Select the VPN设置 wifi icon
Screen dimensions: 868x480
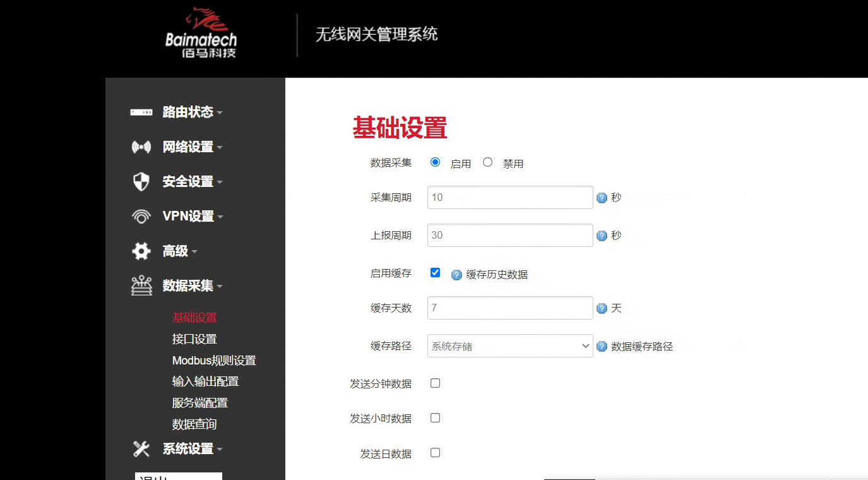coord(140,216)
